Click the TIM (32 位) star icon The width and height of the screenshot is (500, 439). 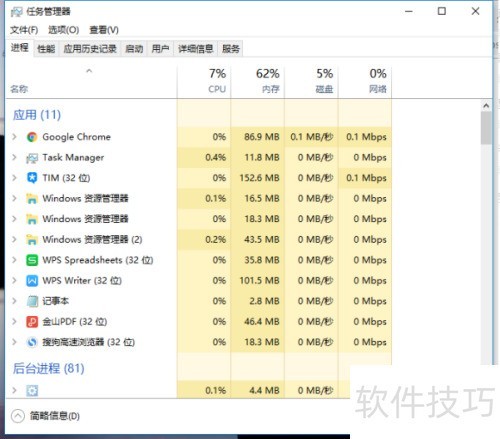pyautogui.click(x=32, y=178)
